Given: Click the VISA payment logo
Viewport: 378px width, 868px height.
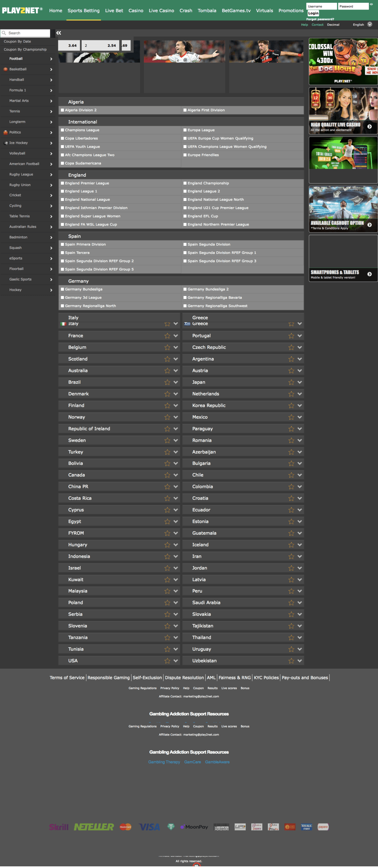Looking at the screenshot, I should tap(149, 827).
